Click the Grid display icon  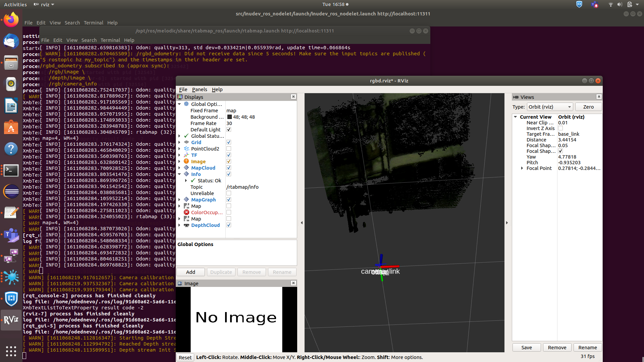(x=186, y=142)
